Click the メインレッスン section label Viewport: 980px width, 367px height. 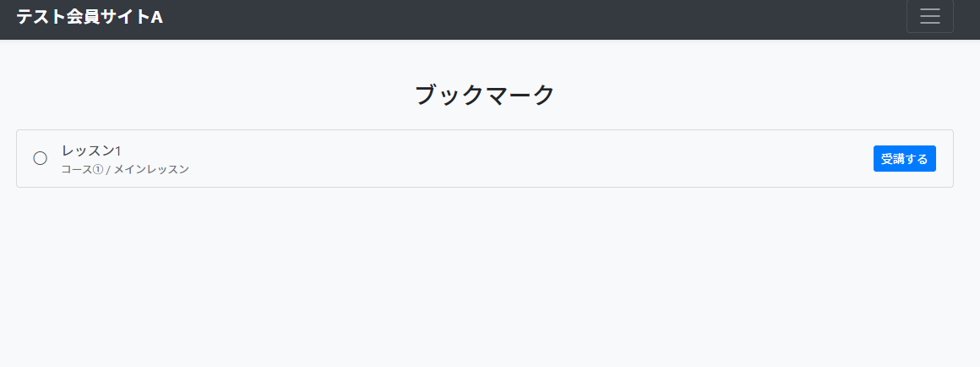[151, 169]
